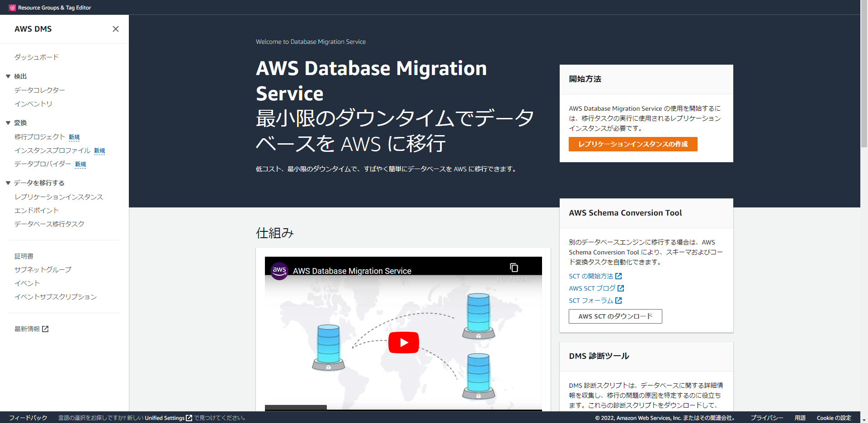Screen dimensions: 868x423
Task: Open 証明書 page
Action: click(x=24, y=256)
